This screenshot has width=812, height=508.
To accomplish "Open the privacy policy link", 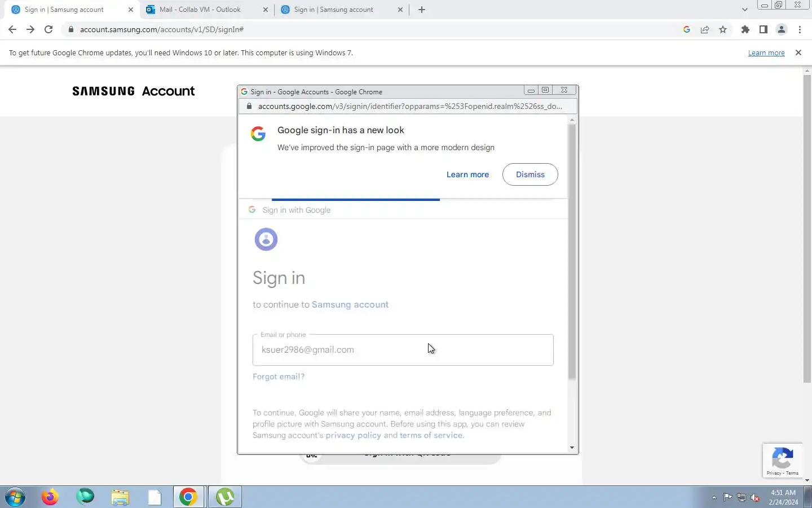I will [x=354, y=435].
